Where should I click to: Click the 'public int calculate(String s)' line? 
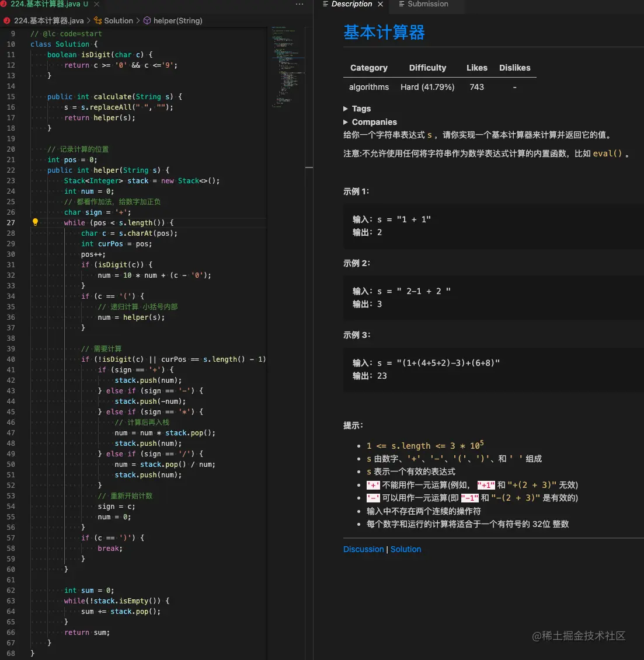point(114,97)
